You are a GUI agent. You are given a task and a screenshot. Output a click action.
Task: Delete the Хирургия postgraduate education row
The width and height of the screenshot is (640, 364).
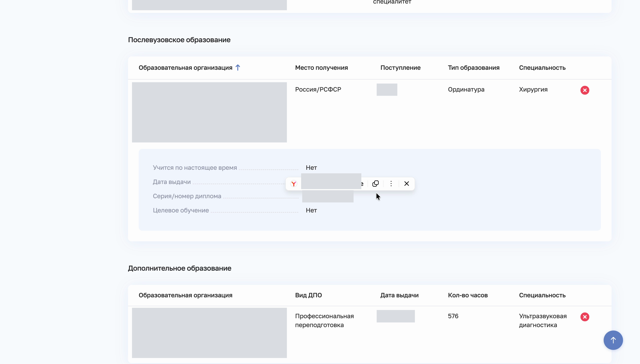click(584, 90)
